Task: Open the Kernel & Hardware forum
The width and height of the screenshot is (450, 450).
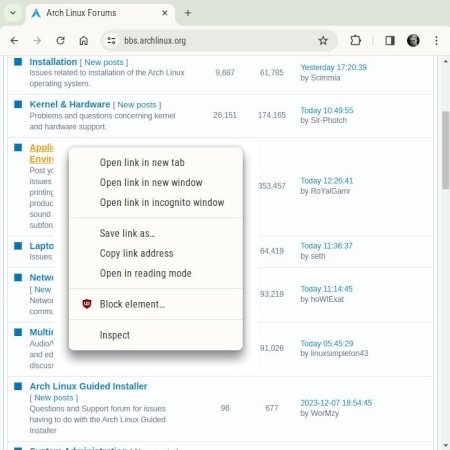Action: (x=70, y=104)
